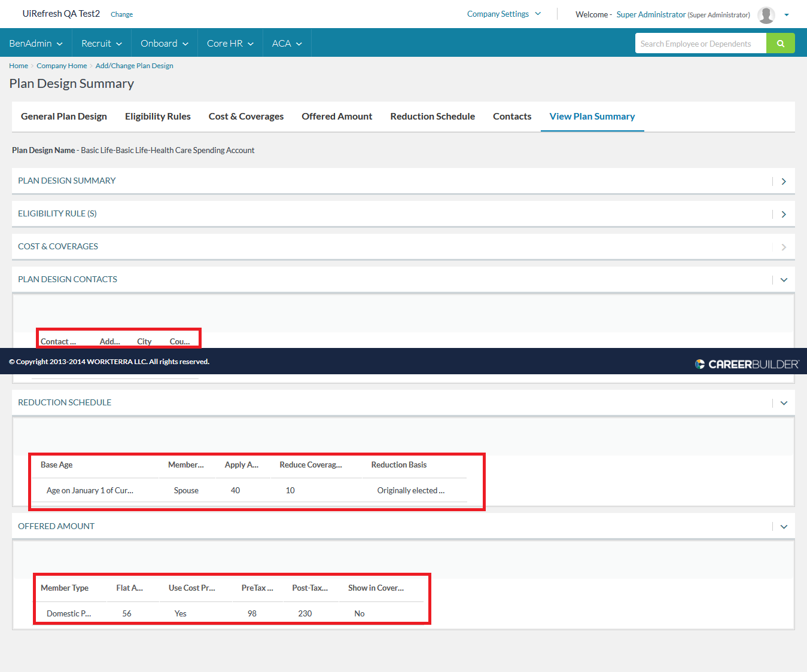Open the Company Settings dropdown
Viewport: 807px width, 672px height.
pyautogui.click(x=504, y=14)
